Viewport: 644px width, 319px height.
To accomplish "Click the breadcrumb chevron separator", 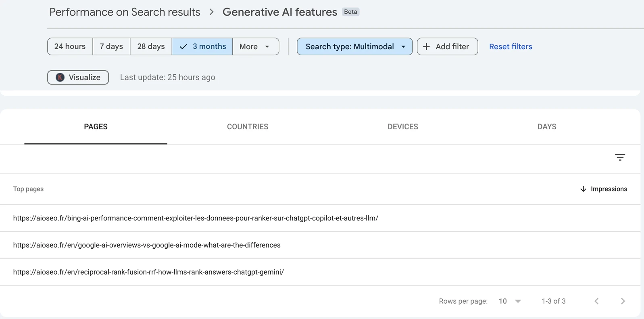I will click(211, 12).
